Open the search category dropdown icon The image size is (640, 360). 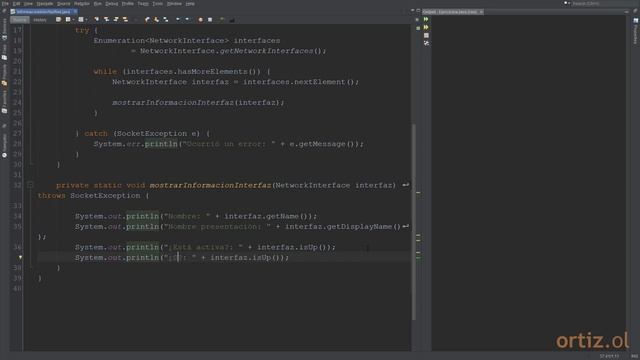click(x=567, y=3)
